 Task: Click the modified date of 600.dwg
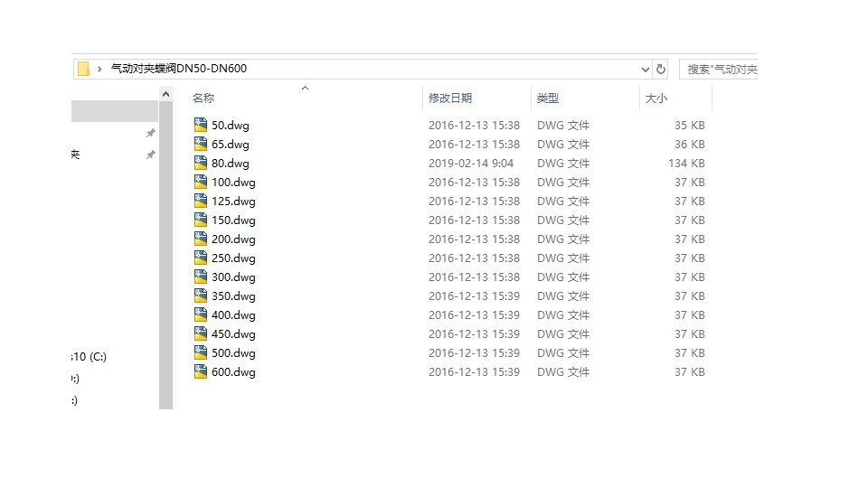pyautogui.click(x=474, y=371)
